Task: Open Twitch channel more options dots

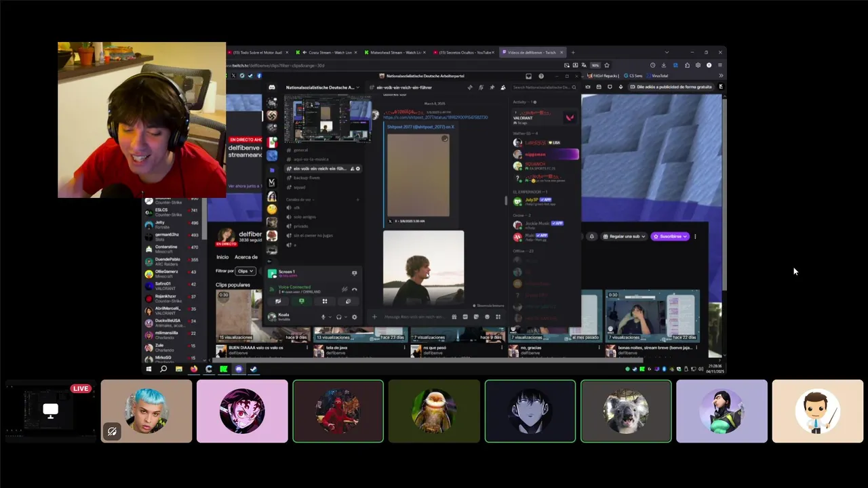Action: [695, 237]
